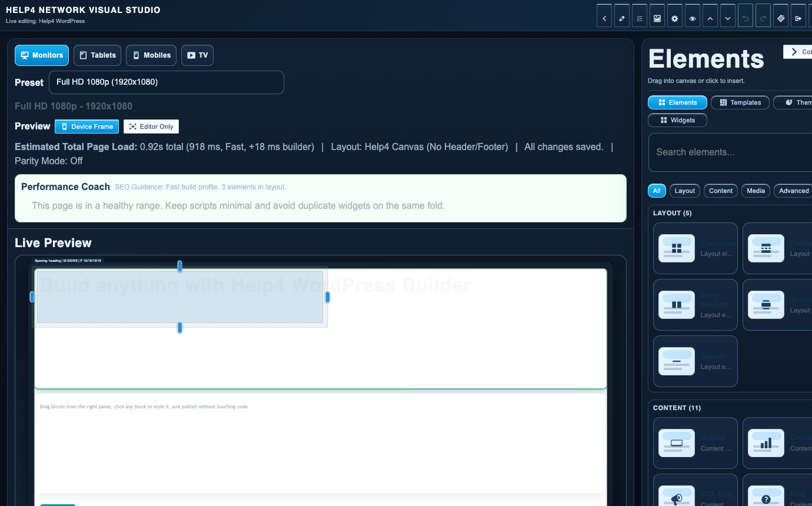Click the LAYOUT (5) section header

[673, 213]
